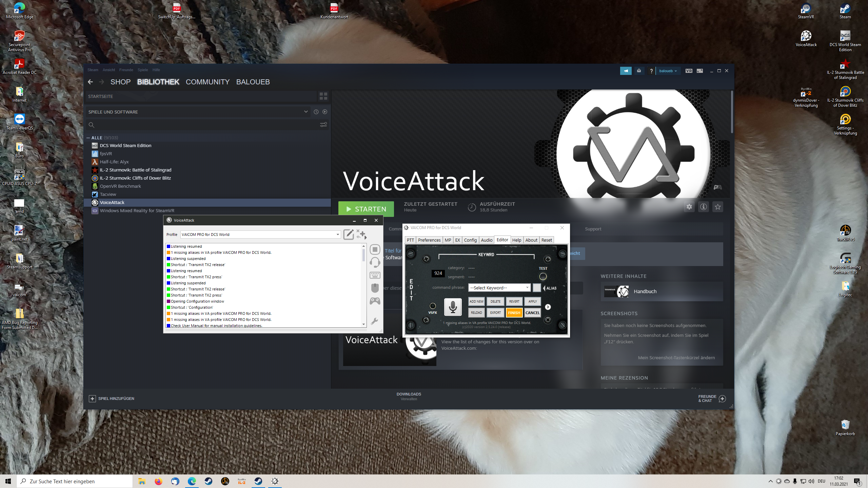The height and width of the screenshot is (488, 868).
Task: Click the Edit Profile pencil icon in VoiceAttack
Action: tap(349, 234)
